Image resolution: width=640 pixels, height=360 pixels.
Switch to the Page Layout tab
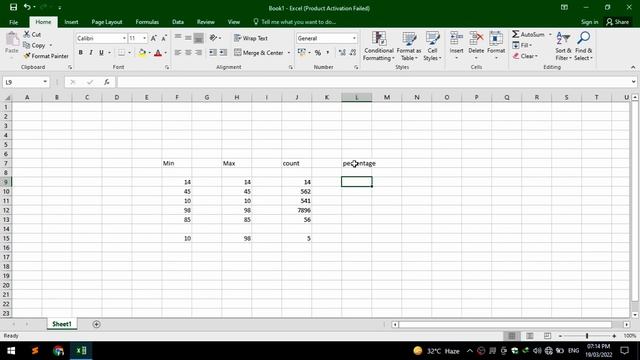[x=107, y=22]
